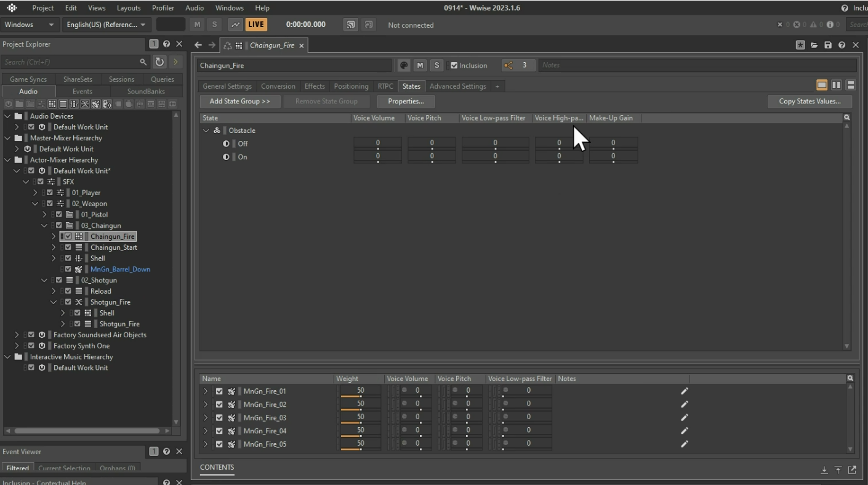Open the Profiler menu
Image resolution: width=868 pixels, height=485 pixels.
163,8
